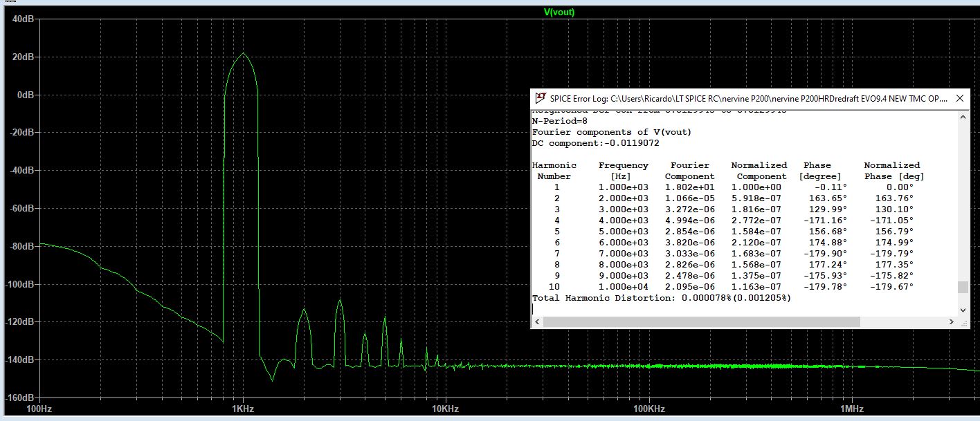Click the -120dB vertical axis label

(21, 323)
